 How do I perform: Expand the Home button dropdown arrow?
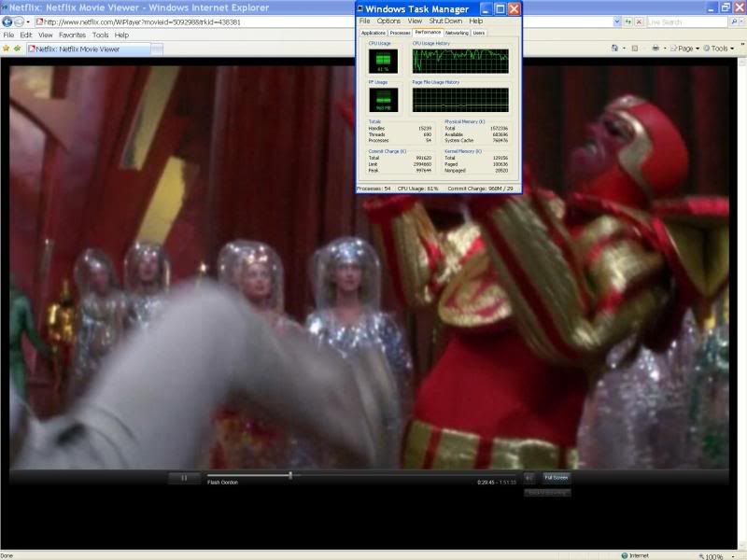click(624, 49)
